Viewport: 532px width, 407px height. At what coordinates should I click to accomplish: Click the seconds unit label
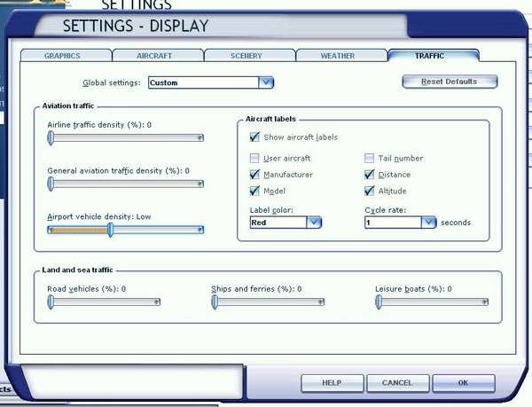(456, 223)
